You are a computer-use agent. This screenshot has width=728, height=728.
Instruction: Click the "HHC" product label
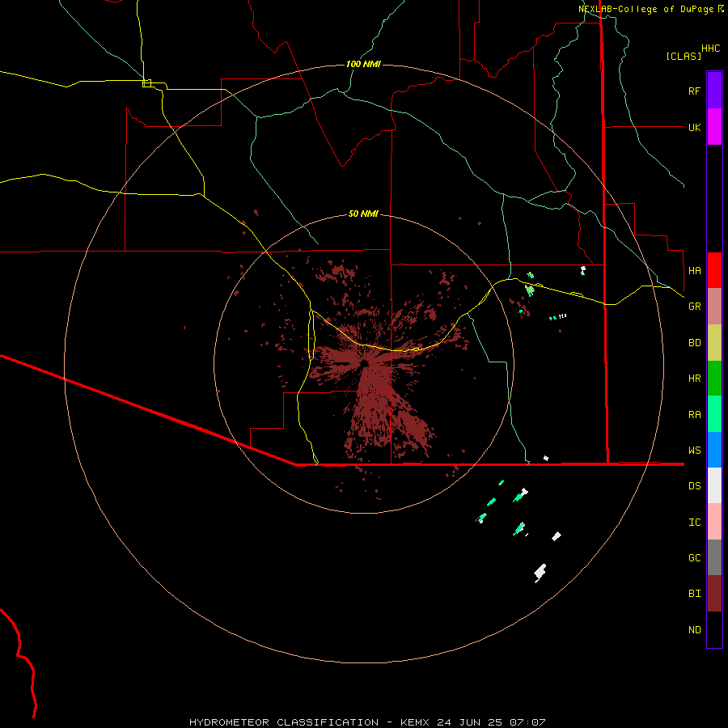pos(711,49)
